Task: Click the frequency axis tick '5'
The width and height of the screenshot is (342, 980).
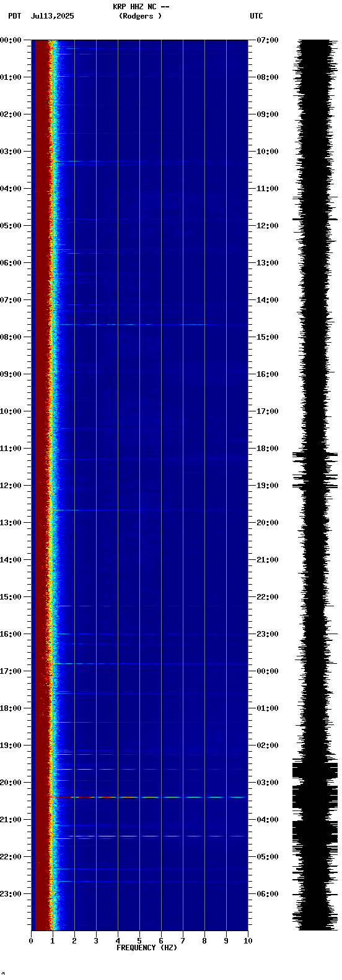Action: 139,941
